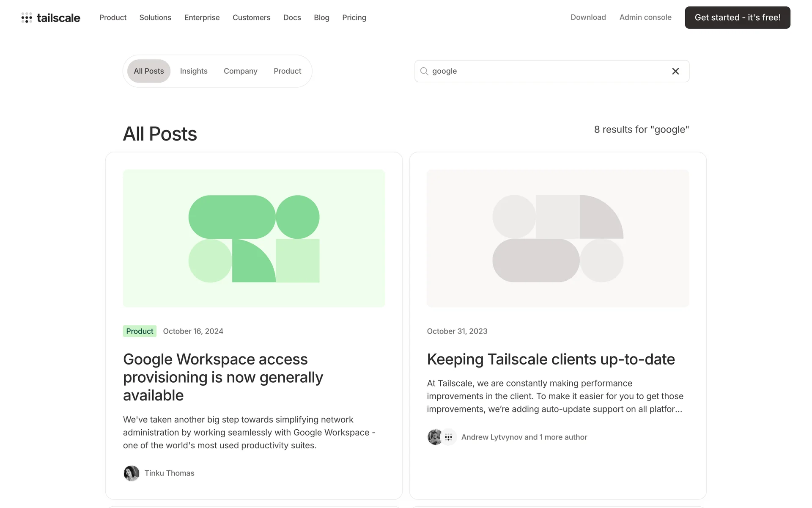Click the search field containing "google"
Screen dimensions: 812x508
point(546,71)
